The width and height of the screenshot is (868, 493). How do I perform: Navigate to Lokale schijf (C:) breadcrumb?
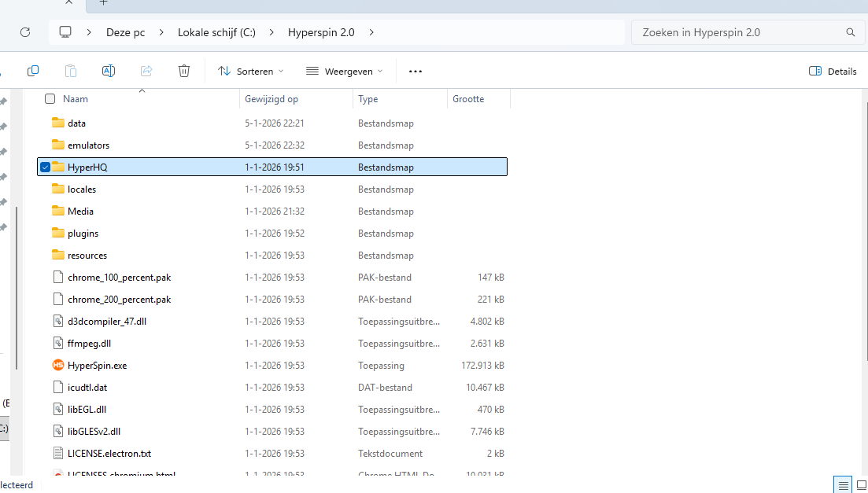coord(216,32)
